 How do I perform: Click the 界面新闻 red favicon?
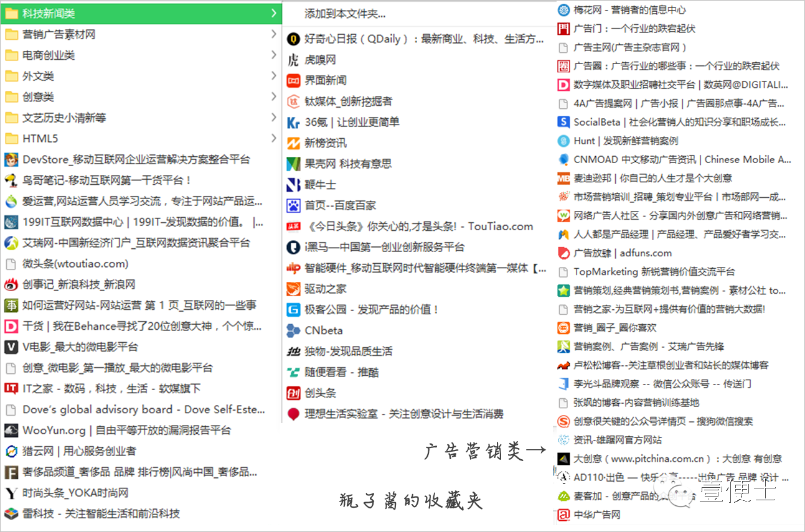click(293, 81)
